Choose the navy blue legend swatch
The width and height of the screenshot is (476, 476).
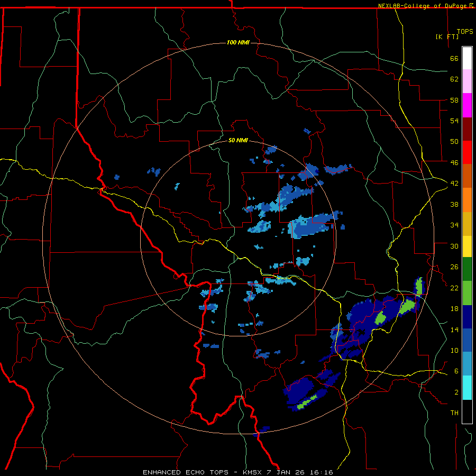pos(467,317)
